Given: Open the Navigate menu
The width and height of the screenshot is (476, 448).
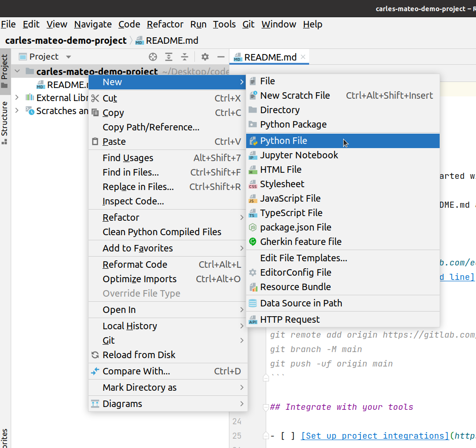Looking at the screenshot, I should click(93, 24).
